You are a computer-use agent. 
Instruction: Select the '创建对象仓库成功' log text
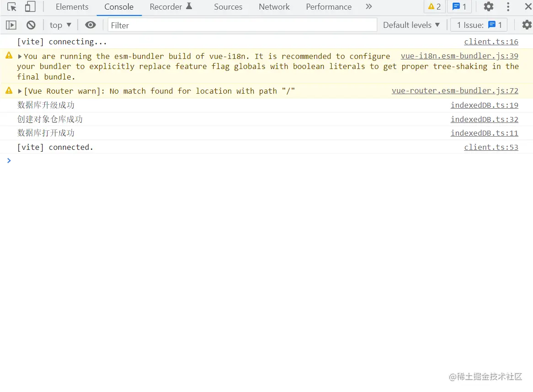pos(50,119)
